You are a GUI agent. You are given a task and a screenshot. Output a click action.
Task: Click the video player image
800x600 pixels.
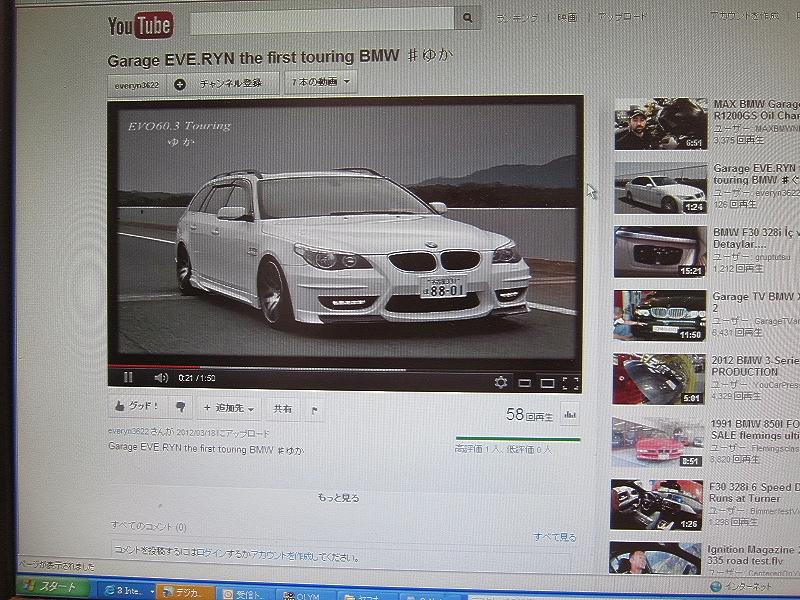point(345,230)
